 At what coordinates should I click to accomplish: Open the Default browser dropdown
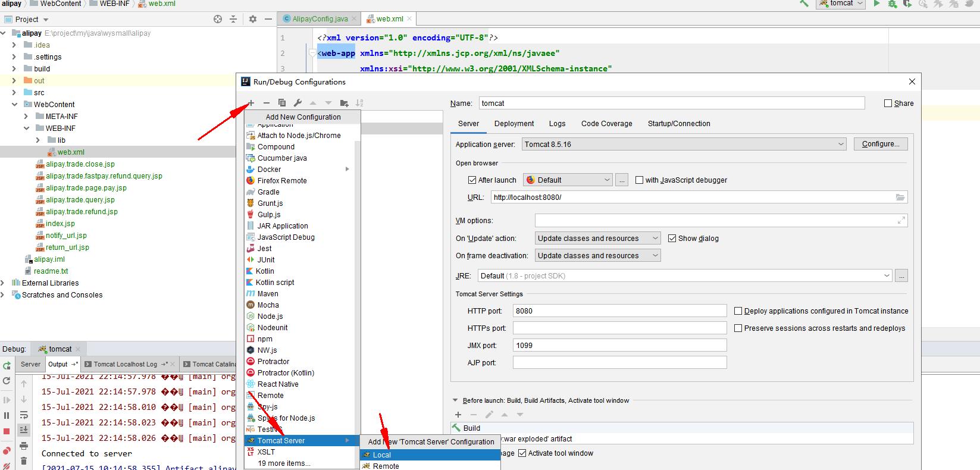tap(568, 180)
